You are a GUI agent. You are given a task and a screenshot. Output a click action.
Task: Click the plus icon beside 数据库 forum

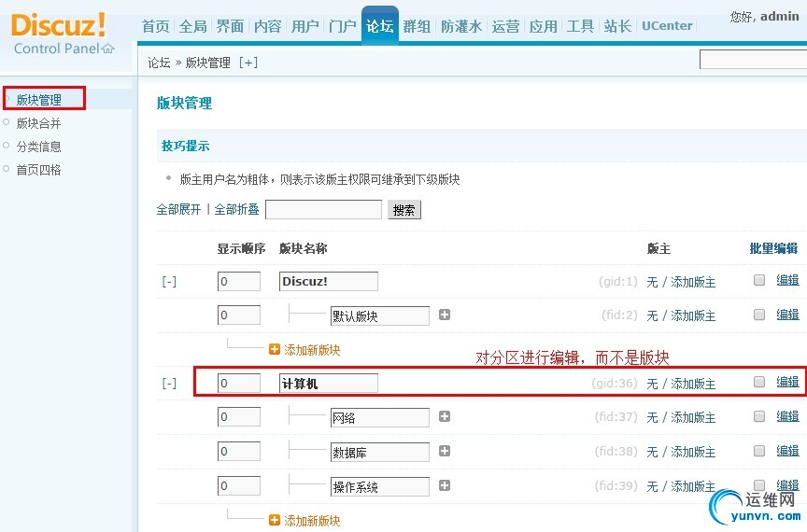click(445, 451)
